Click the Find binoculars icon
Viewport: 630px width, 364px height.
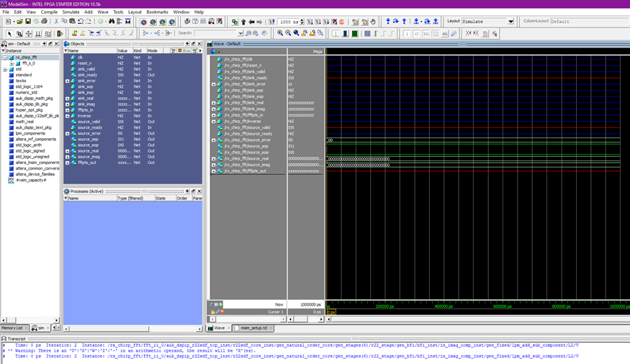[111, 22]
